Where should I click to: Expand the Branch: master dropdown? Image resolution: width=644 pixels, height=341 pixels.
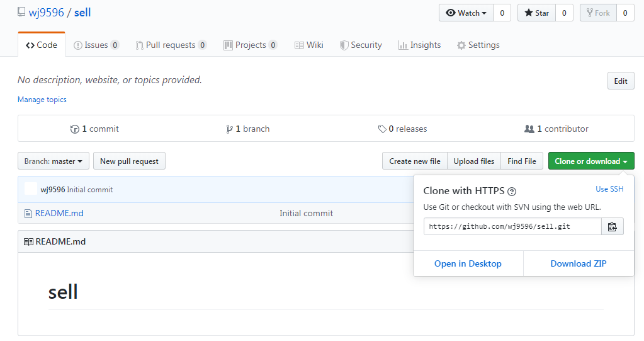(x=54, y=161)
